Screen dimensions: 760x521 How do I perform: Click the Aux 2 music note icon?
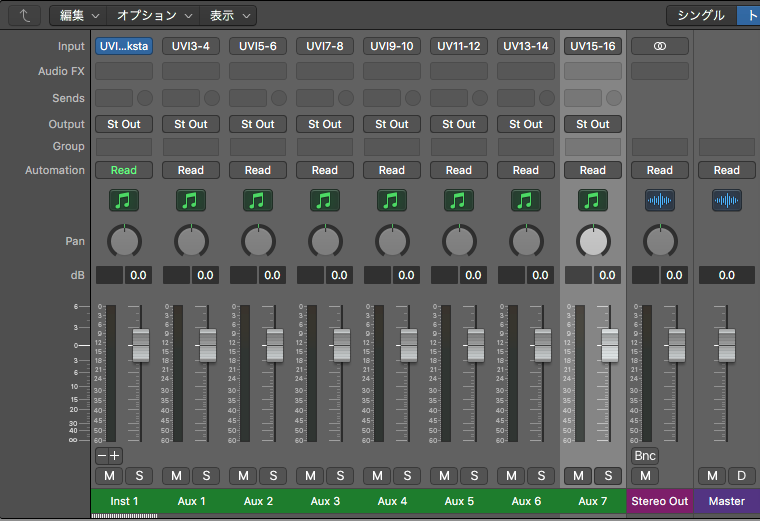[x=257, y=200]
